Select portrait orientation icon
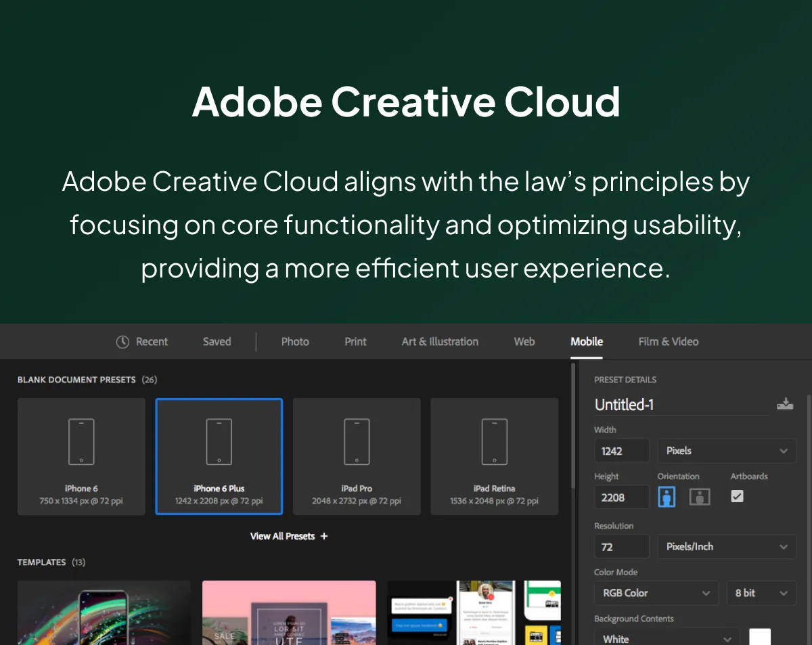812x645 pixels. tap(667, 497)
